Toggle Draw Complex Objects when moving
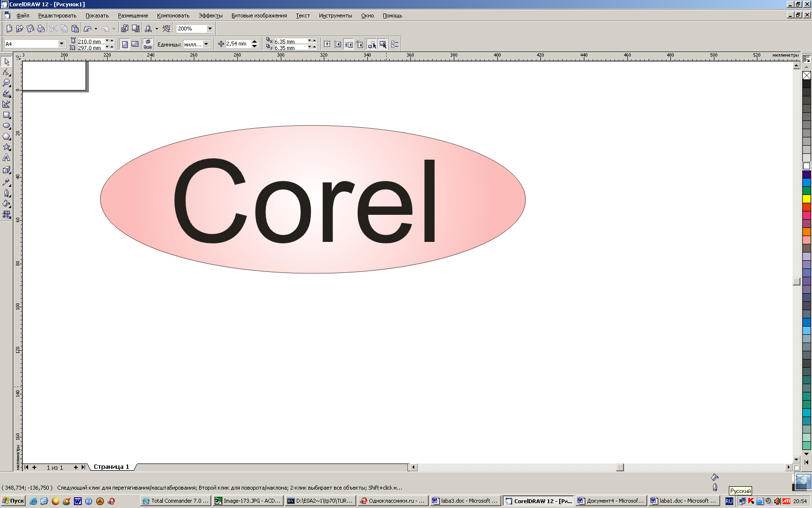The width and height of the screenshot is (812, 508). click(x=372, y=44)
